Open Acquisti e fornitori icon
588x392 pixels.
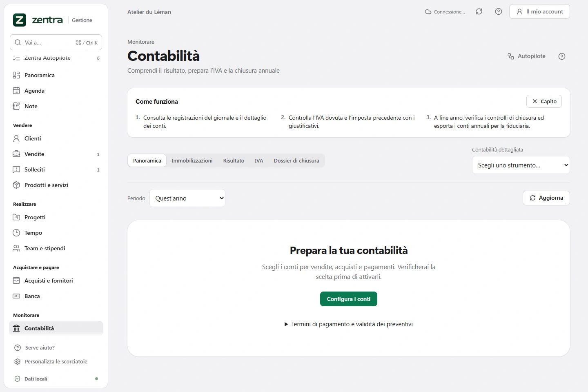(16, 281)
